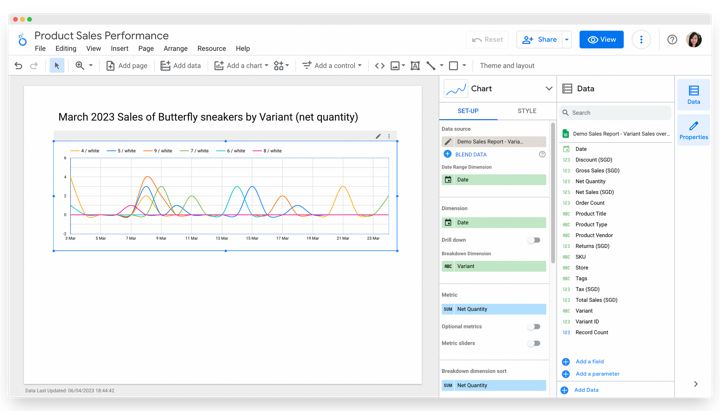Click the community visualizations icon
This screenshot has height=411, width=720.
point(279,66)
